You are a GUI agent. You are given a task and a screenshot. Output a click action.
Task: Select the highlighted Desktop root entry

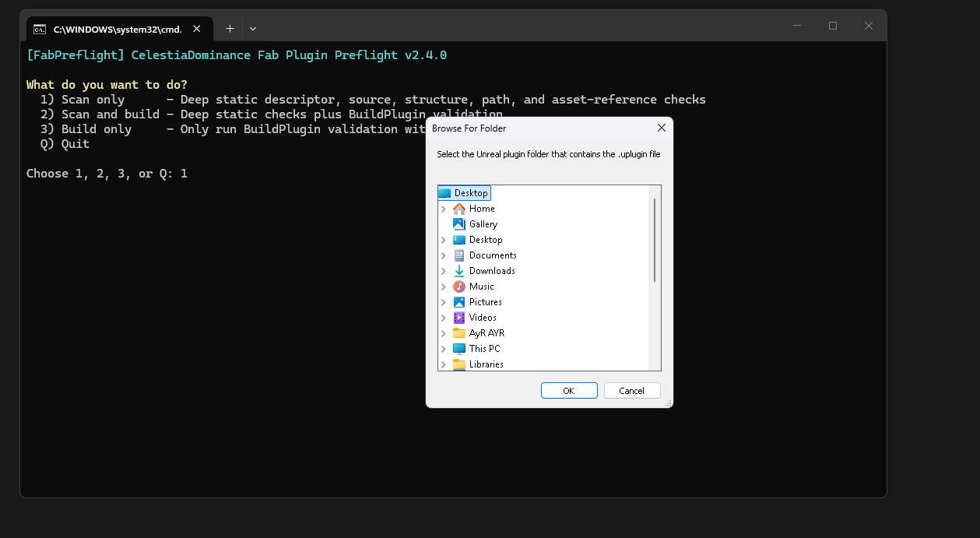(465, 193)
